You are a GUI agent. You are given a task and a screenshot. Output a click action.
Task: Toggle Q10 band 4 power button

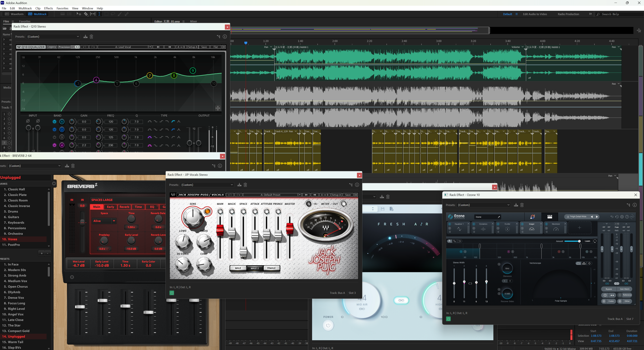(x=54, y=145)
